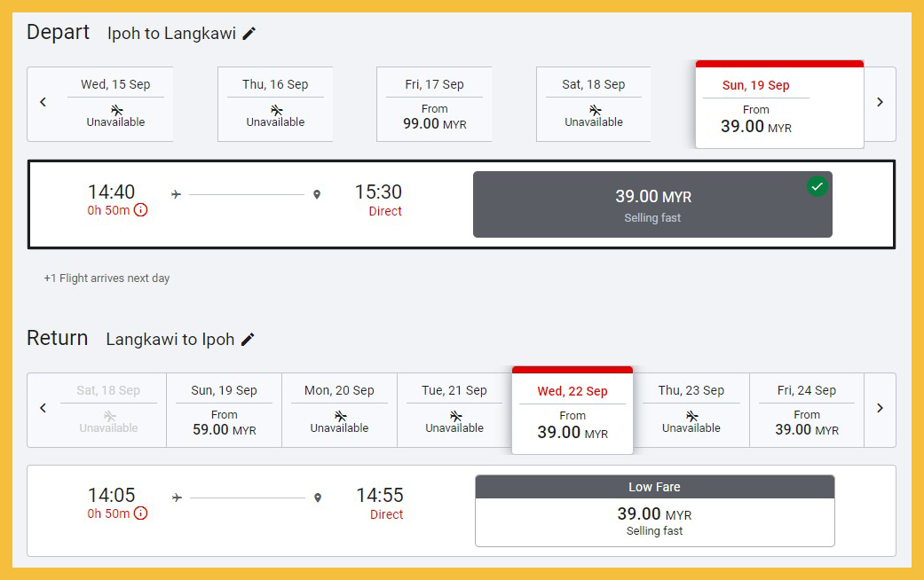Click the Direct label on the 14:40 flight
Image resolution: width=924 pixels, height=580 pixels.
[385, 211]
